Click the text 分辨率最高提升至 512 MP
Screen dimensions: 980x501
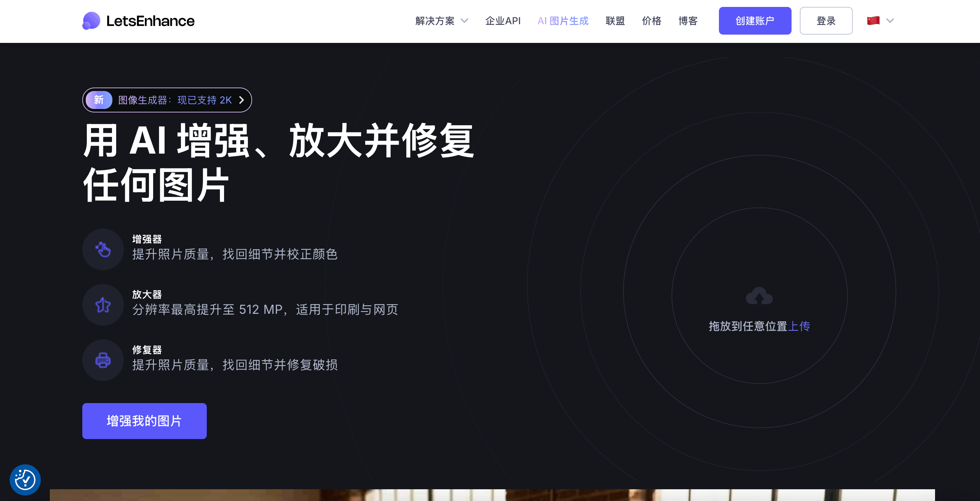pos(207,310)
